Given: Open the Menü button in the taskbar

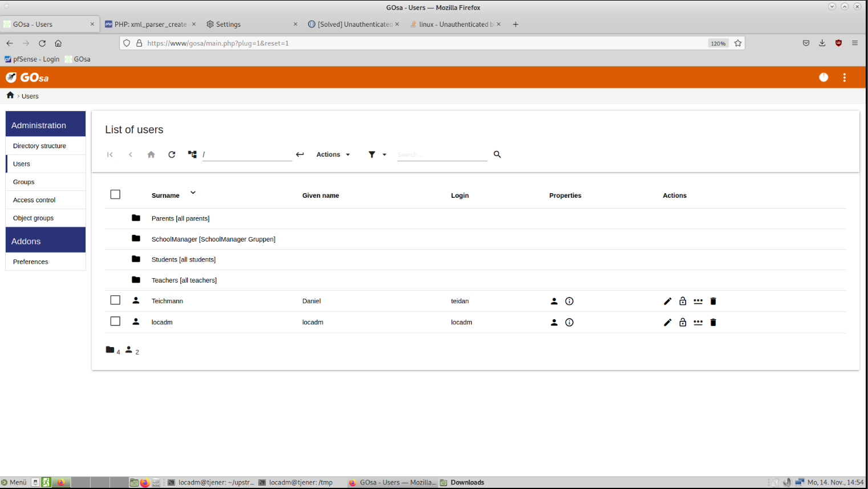Looking at the screenshot, I should tap(14, 482).
